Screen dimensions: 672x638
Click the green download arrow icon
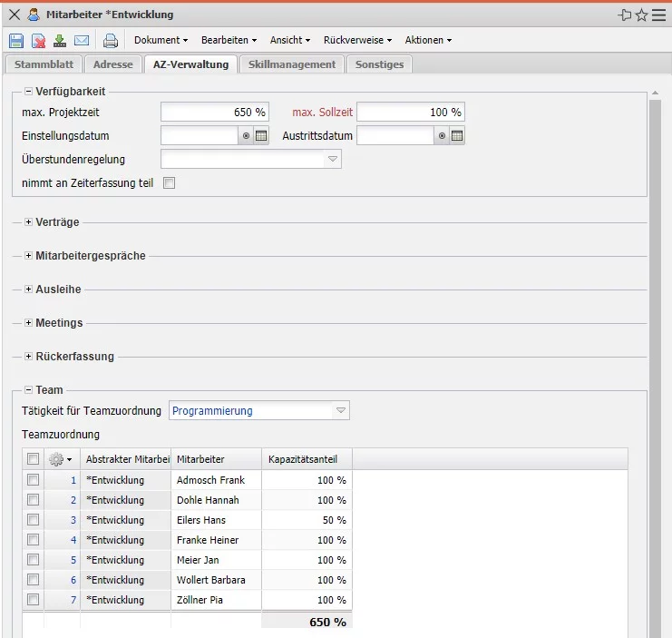60,40
